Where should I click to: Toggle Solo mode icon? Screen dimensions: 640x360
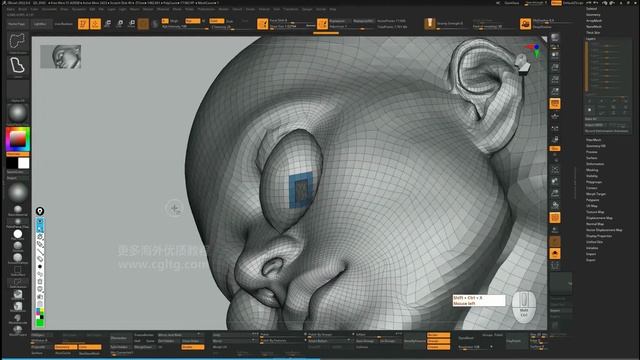(555, 254)
